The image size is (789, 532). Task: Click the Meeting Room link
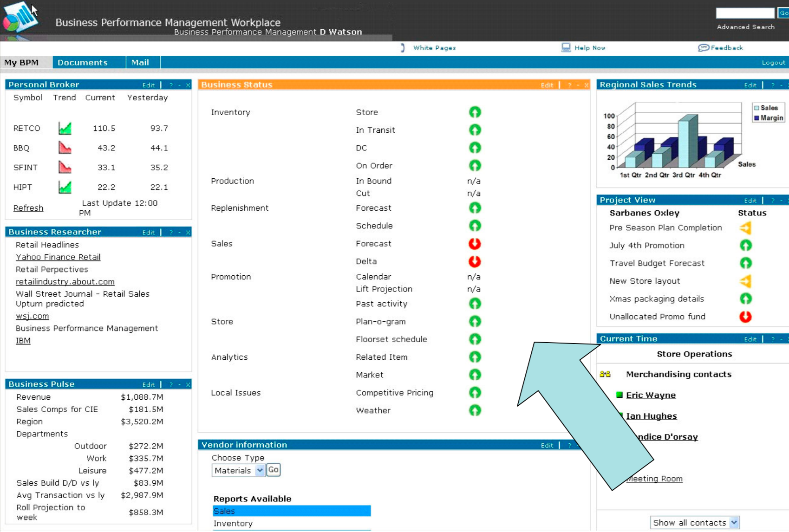click(x=655, y=479)
